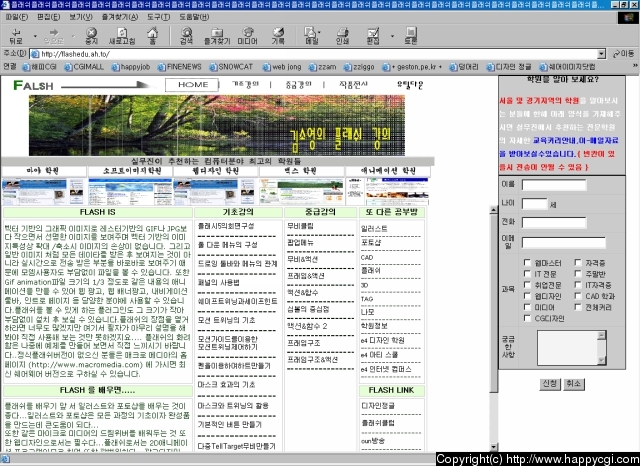Go back using the 뒤로 toolbar button

tap(16, 36)
